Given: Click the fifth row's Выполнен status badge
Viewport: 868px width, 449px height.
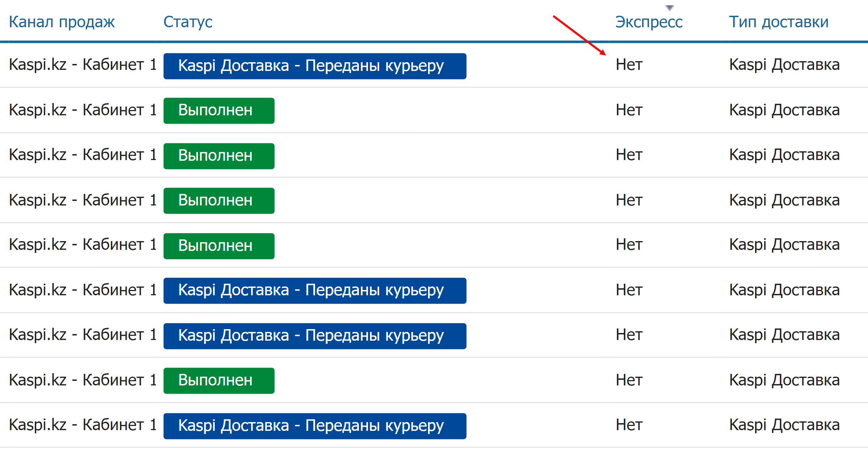Looking at the screenshot, I should (x=219, y=246).
